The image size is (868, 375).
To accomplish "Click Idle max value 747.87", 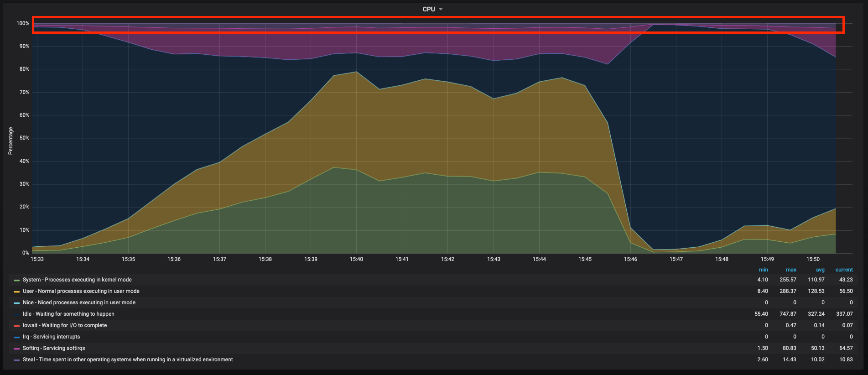I will pyautogui.click(x=788, y=314).
